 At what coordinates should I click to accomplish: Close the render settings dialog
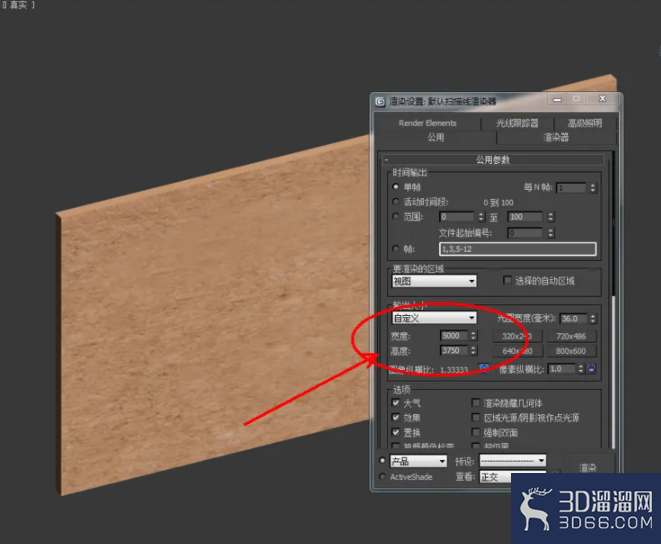(602, 99)
